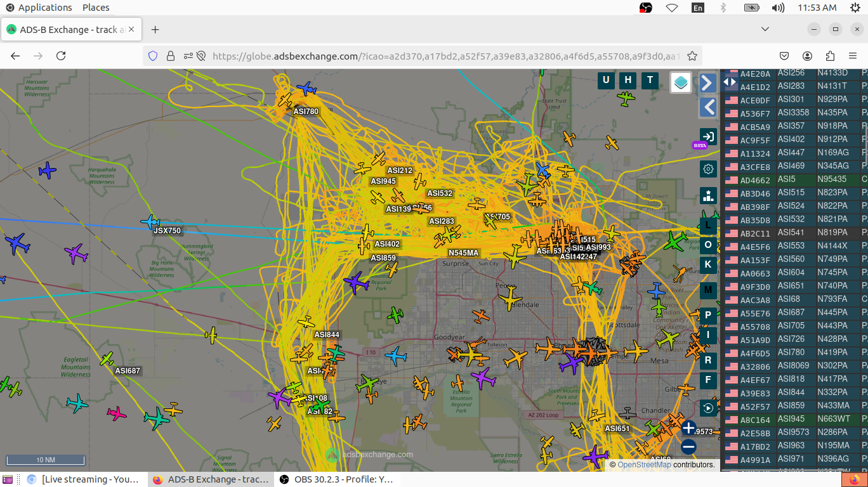Switch to the ADS-B Exchange tab
868x487 pixels.
point(71,29)
